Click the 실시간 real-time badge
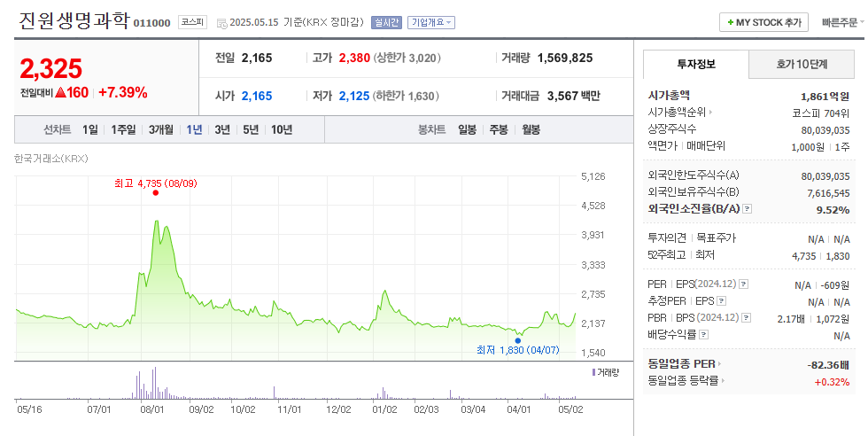Image resolution: width=868 pixels, height=436 pixels. (386, 22)
